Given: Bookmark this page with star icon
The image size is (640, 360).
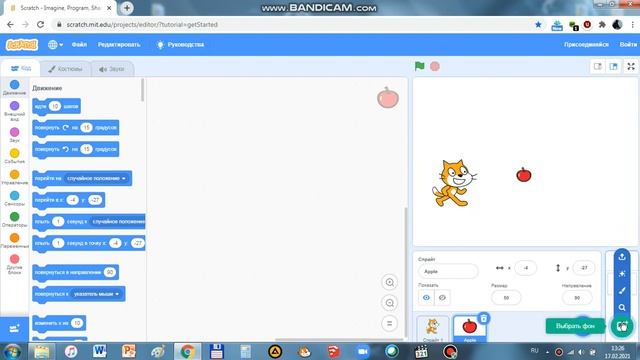Looking at the screenshot, I should coord(538,24).
